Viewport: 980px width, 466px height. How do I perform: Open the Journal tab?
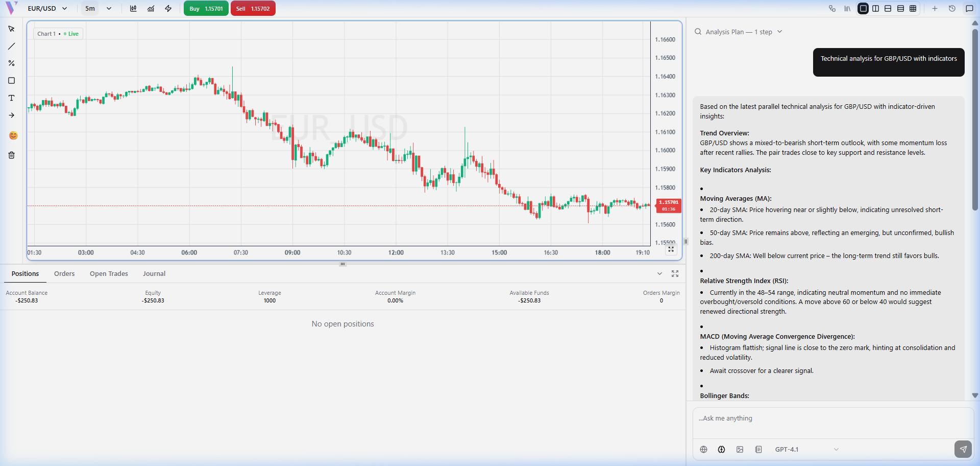pos(154,274)
